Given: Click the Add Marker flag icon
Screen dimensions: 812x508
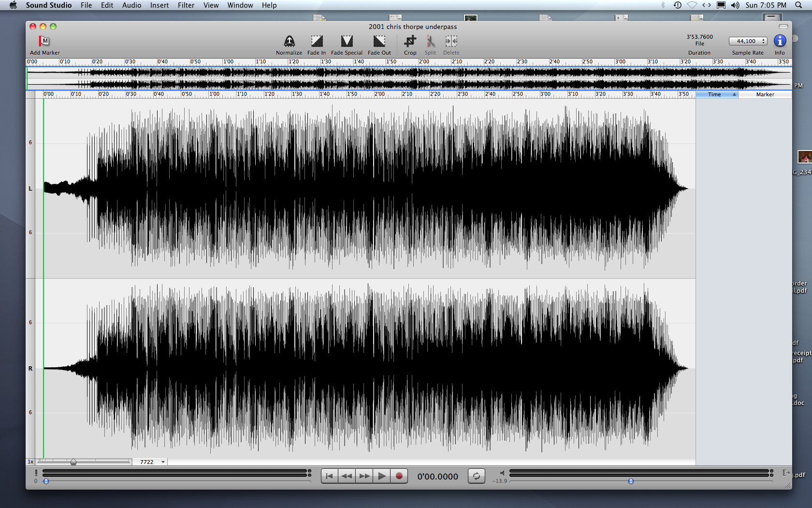Looking at the screenshot, I should 44,41.
